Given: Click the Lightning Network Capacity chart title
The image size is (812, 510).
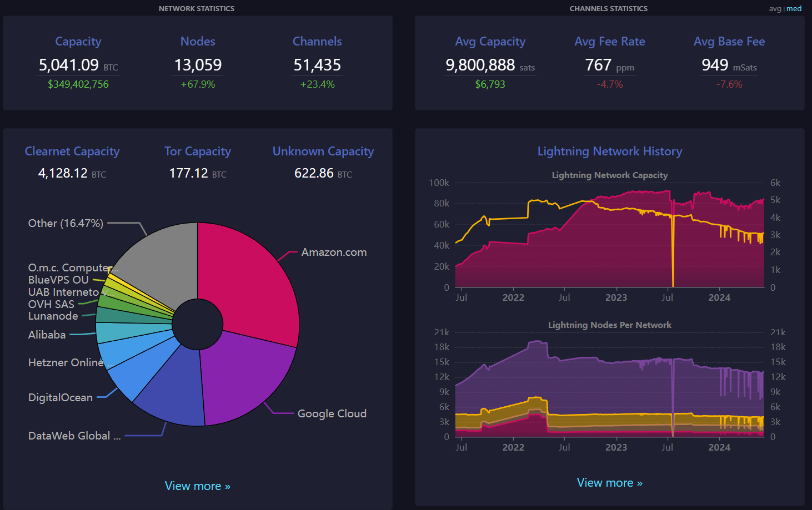Looking at the screenshot, I should click(609, 175).
